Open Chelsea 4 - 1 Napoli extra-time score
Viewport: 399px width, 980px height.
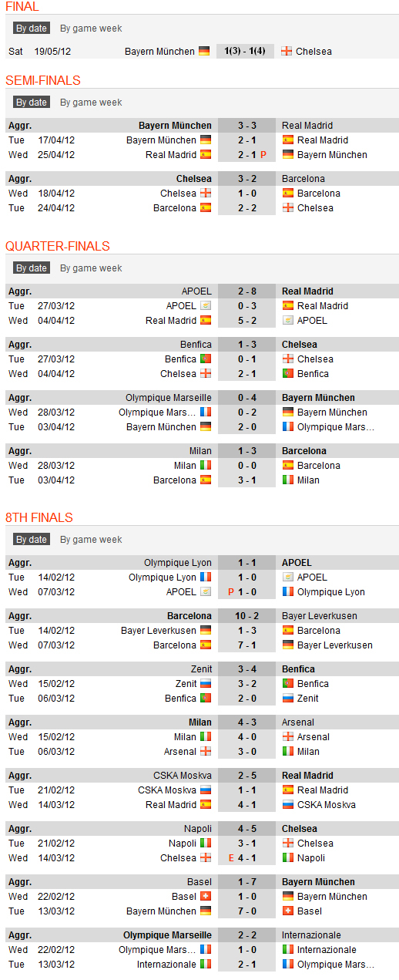(246, 858)
